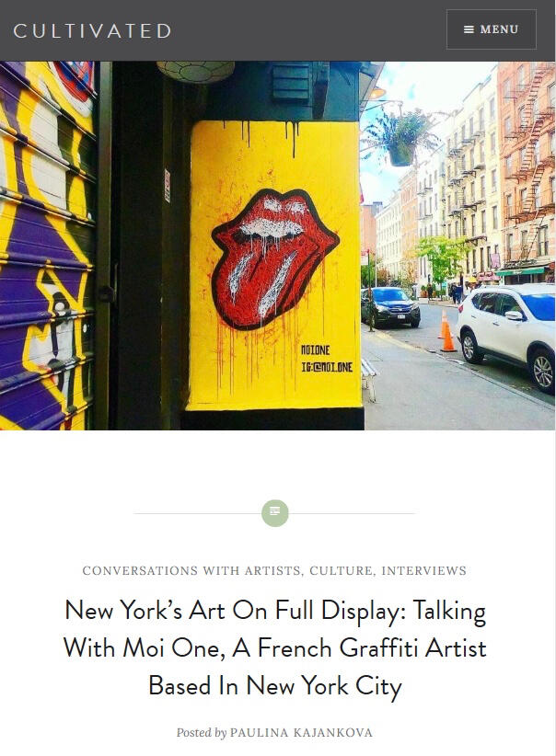The width and height of the screenshot is (556, 756).
Task: Click the hanging plant basket in photo
Action: click(400, 137)
